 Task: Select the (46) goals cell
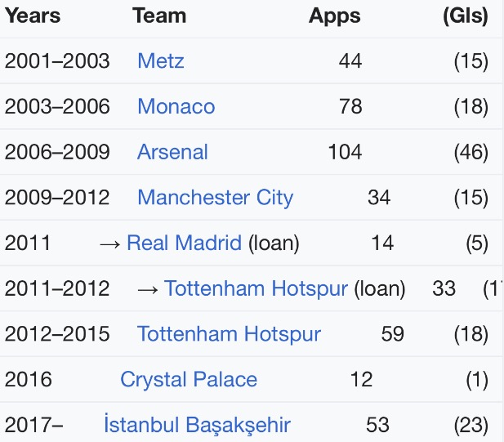pyautogui.click(x=471, y=152)
